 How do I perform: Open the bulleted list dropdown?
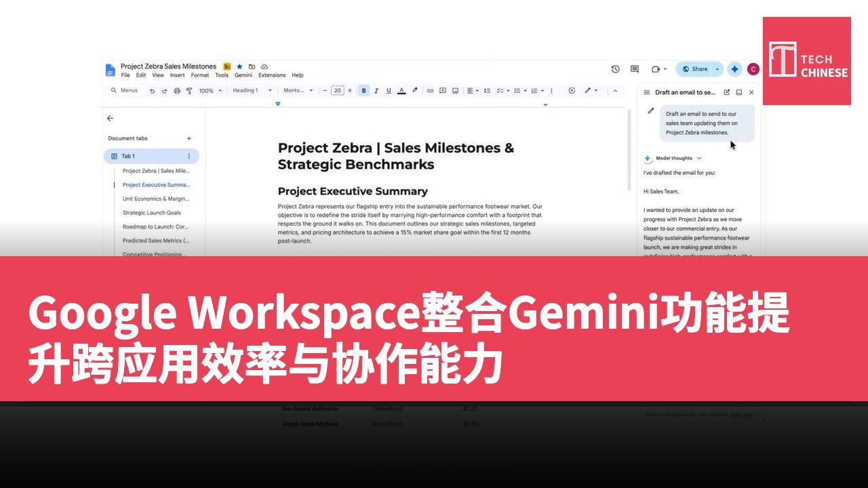coord(519,90)
